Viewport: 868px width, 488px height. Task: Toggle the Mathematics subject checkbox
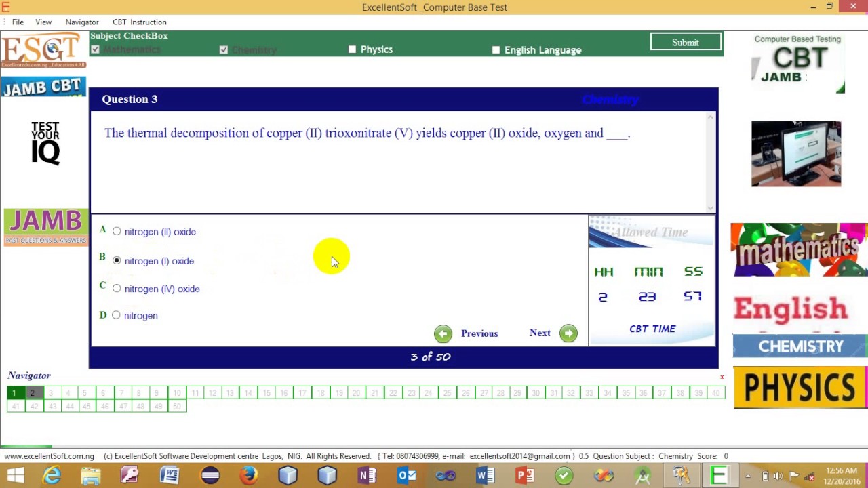(x=95, y=49)
